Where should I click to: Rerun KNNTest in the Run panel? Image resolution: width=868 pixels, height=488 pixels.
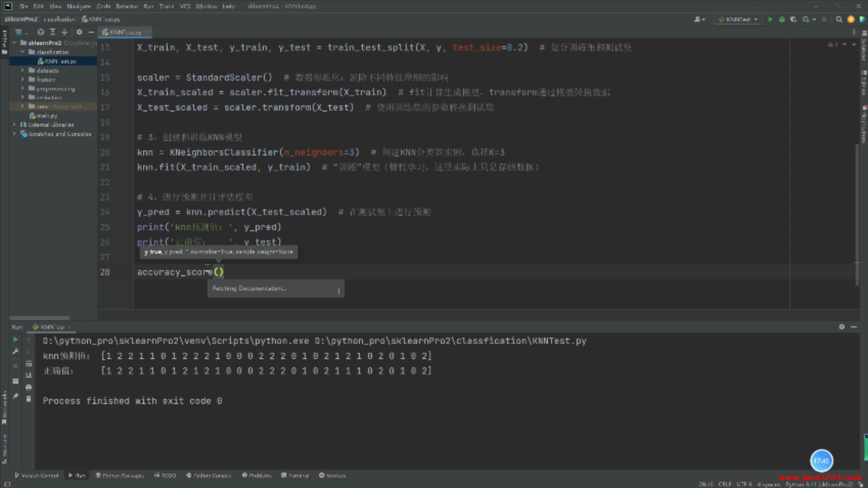15,339
